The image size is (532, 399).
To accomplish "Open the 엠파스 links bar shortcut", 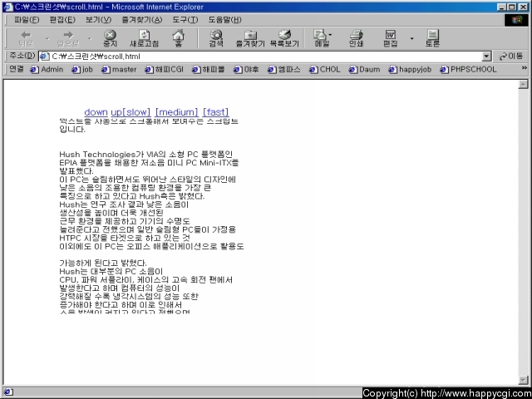I will pos(284,69).
